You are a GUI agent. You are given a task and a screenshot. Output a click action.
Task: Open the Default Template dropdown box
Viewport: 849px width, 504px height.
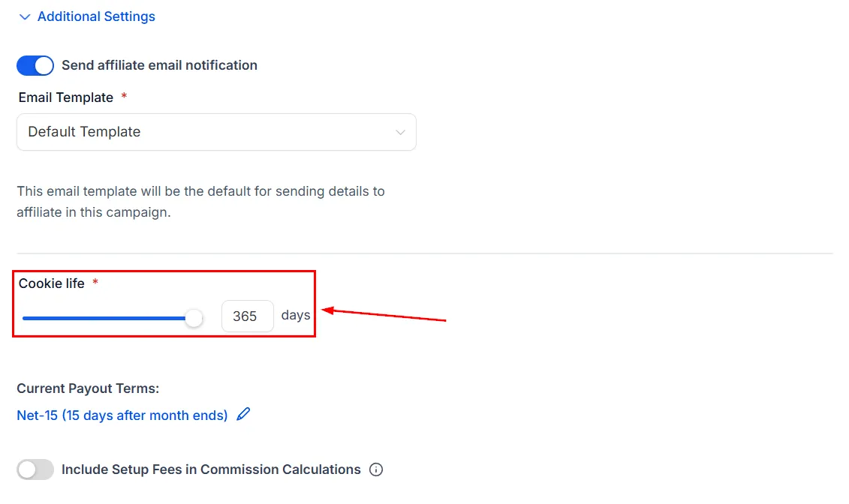click(217, 132)
